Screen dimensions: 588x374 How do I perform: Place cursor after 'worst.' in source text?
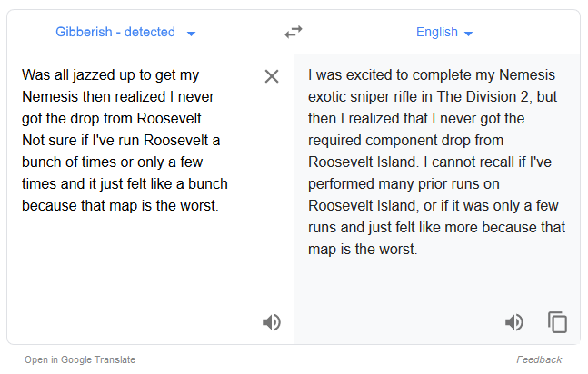pyautogui.click(x=220, y=206)
